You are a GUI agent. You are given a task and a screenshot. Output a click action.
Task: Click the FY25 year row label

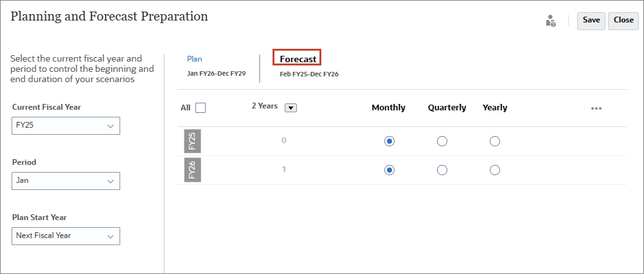pos(192,141)
